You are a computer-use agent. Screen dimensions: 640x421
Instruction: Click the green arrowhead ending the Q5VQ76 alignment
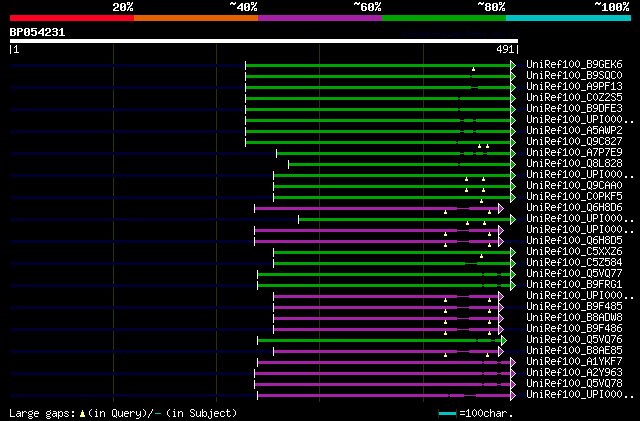(x=504, y=340)
